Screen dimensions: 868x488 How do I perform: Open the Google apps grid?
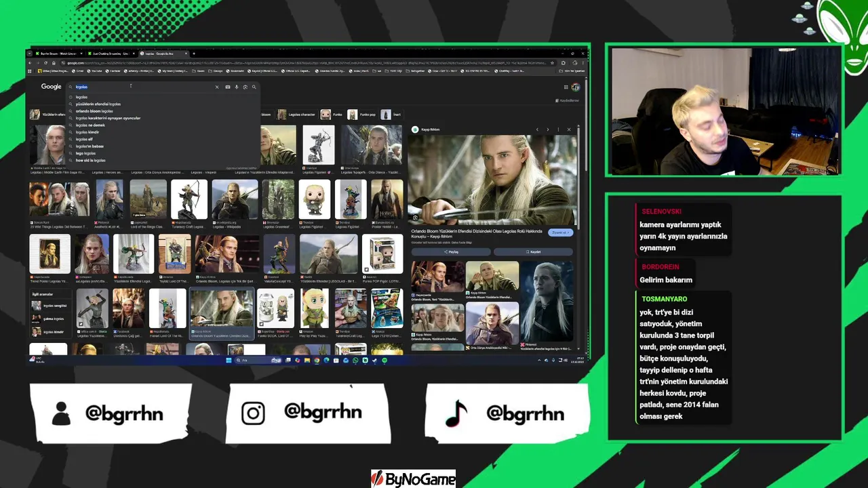click(566, 87)
